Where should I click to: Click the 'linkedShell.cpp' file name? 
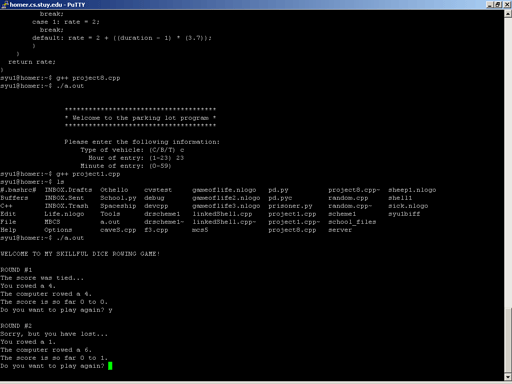click(x=222, y=214)
